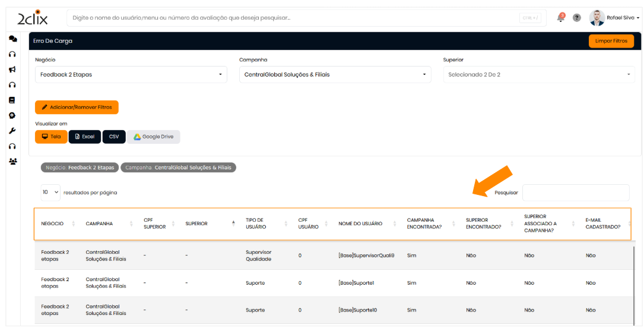Expand the Superior selection dropdown

pos(539,75)
